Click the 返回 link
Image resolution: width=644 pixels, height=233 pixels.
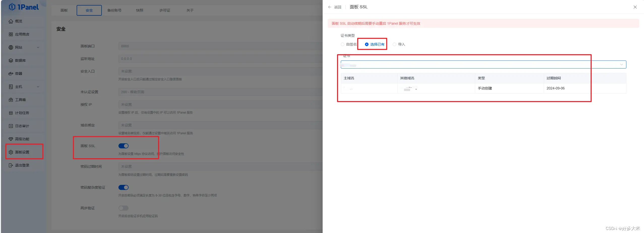[x=338, y=7]
